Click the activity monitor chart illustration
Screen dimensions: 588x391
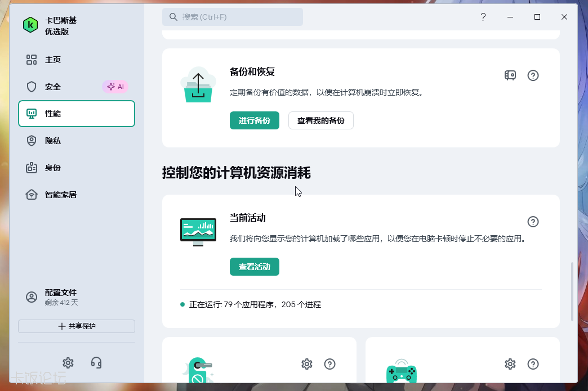tap(198, 232)
